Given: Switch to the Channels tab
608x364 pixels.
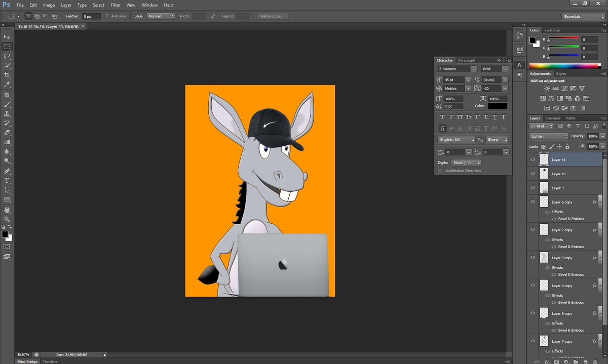Looking at the screenshot, I should (x=553, y=118).
